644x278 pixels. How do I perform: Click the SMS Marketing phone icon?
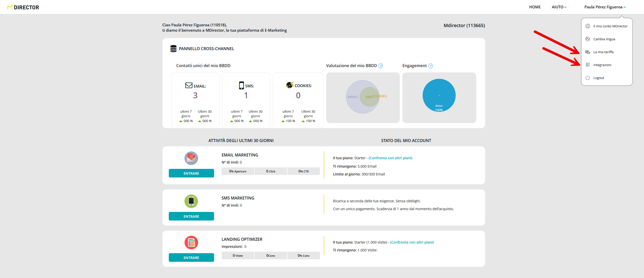191,201
